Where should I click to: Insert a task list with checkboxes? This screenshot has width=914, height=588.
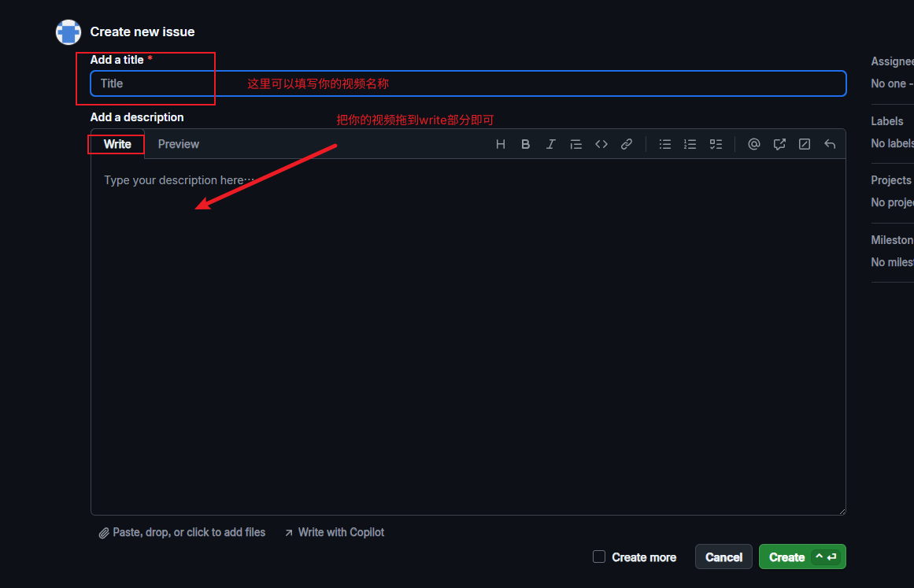pyautogui.click(x=716, y=144)
